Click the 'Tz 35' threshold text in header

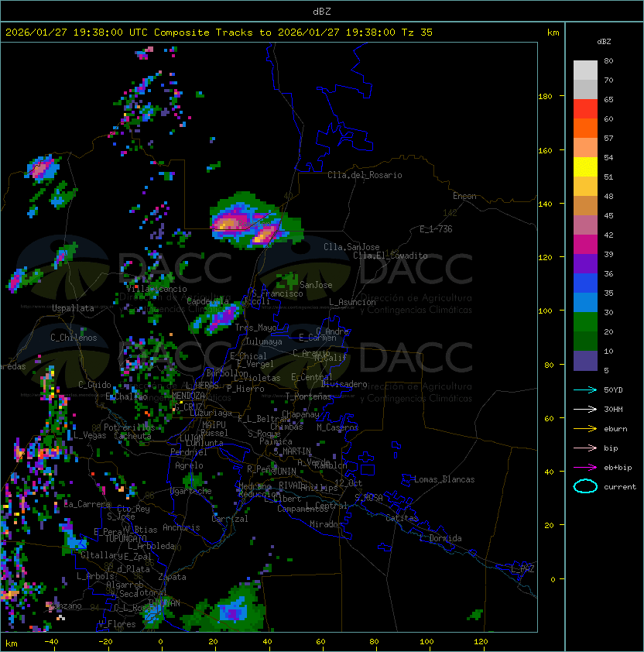417,33
